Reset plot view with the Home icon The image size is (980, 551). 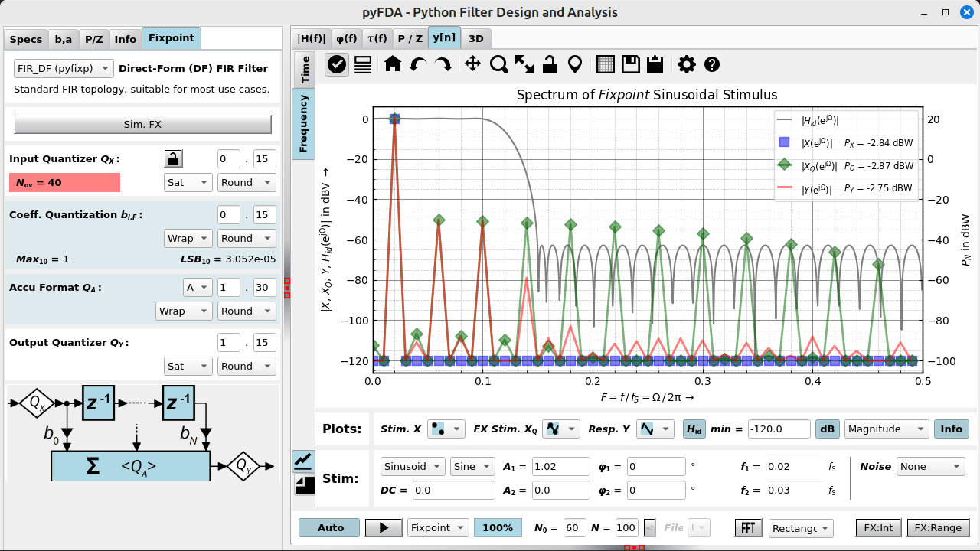tap(393, 64)
